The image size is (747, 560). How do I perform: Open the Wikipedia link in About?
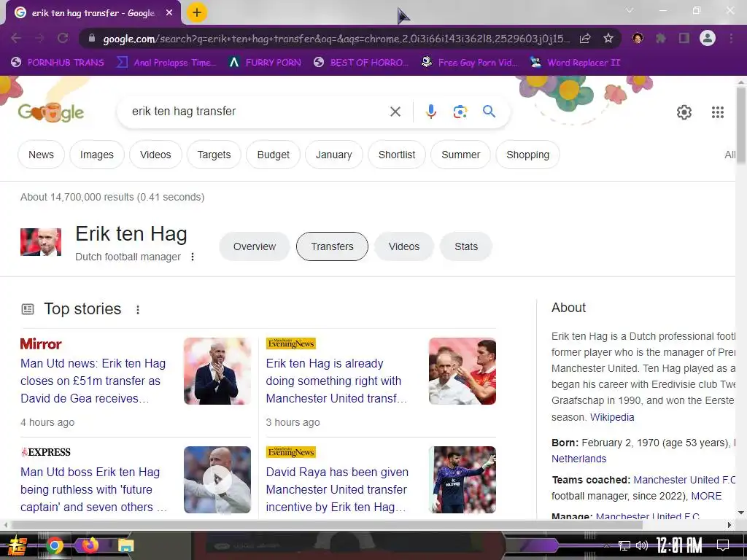(x=612, y=417)
